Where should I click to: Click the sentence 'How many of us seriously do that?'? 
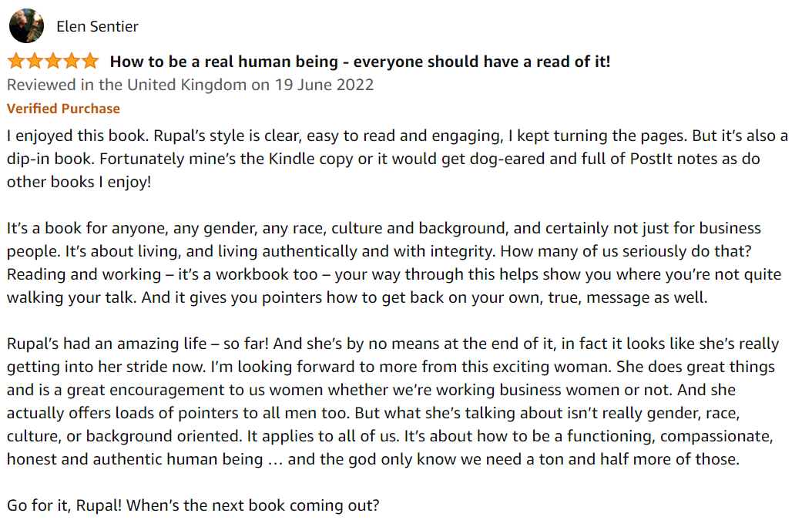tap(626, 251)
